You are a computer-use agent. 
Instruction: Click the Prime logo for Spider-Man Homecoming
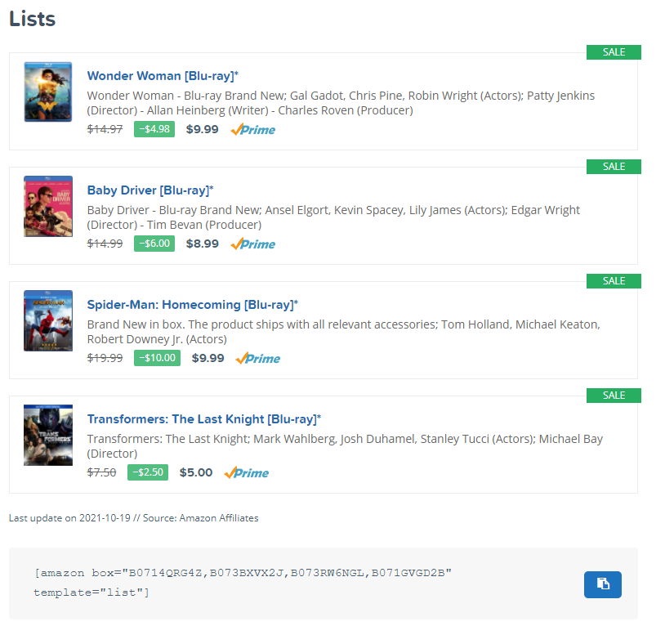pos(258,359)
